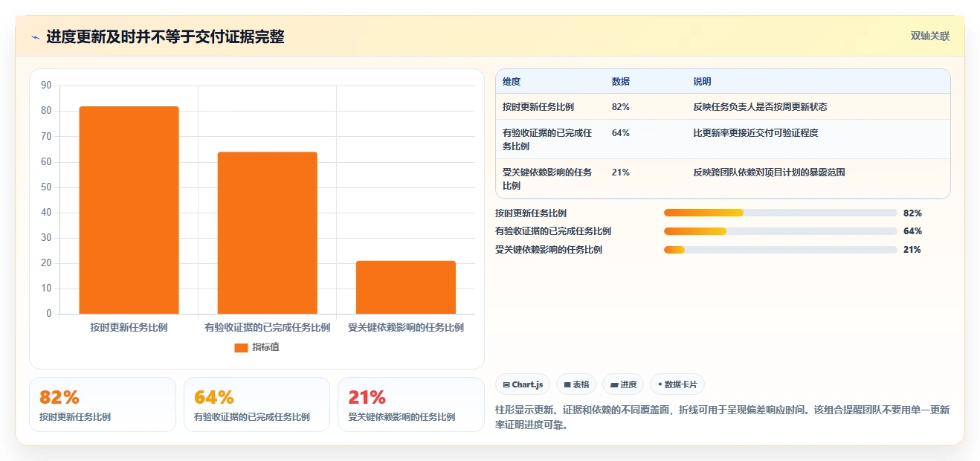980x461 pixels.
Task: Click the shortest chart bar with value 21
Action: [405, 287]
